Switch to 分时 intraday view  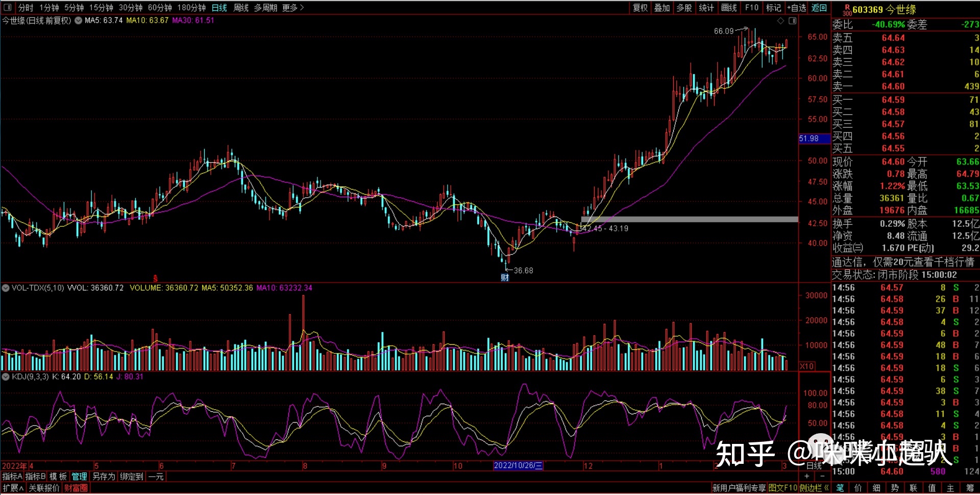26,8
